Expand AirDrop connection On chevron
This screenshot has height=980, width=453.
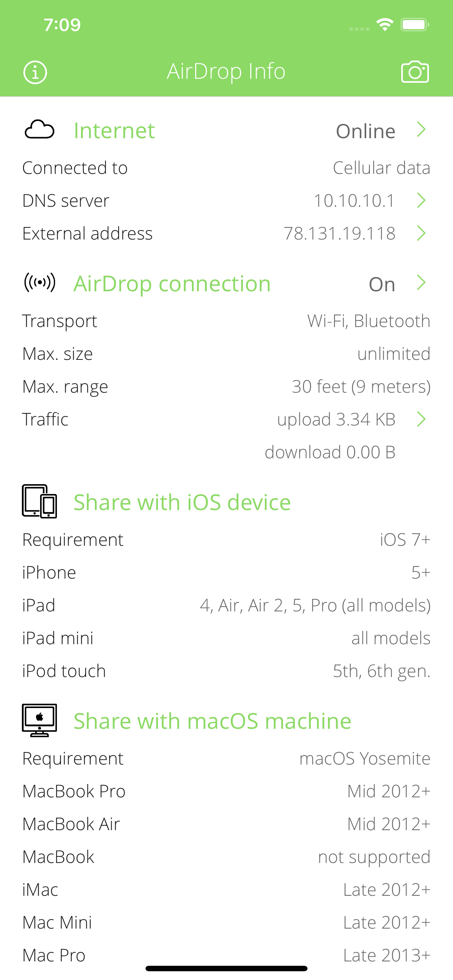[x=421, y=283]
